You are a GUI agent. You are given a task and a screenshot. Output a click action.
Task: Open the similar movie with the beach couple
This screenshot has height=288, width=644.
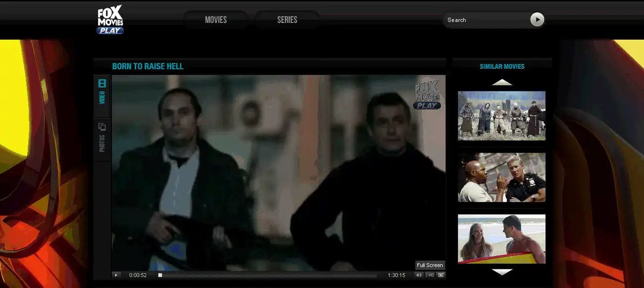(501, 239)
